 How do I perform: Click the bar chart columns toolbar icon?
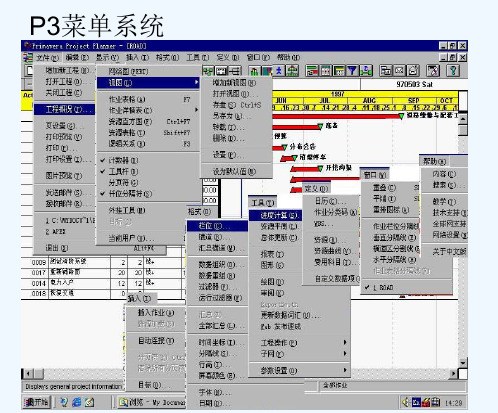click(312, 71)
